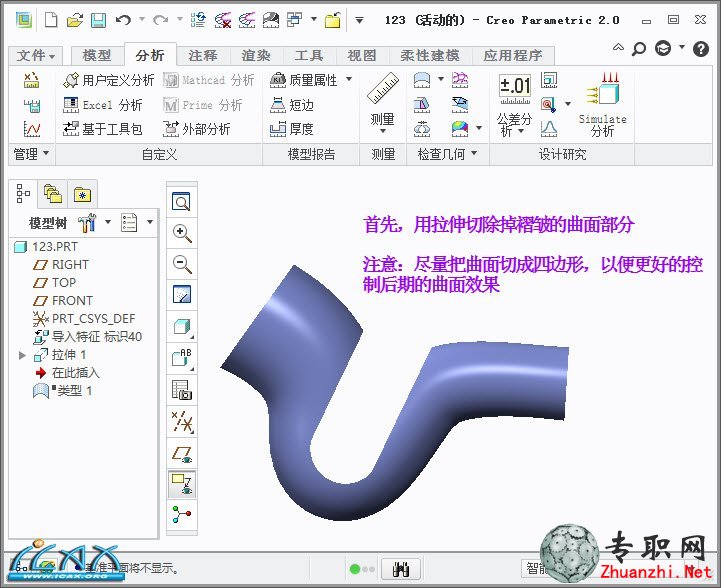Open the search tool magnifier icon
721x588 pixels.
tap(639, 48)
